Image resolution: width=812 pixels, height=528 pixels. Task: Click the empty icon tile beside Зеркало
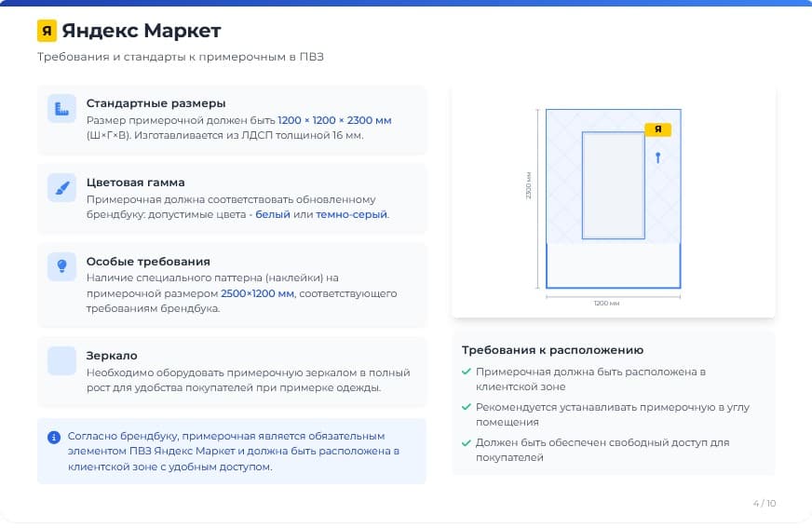click(x=61, y=360)
